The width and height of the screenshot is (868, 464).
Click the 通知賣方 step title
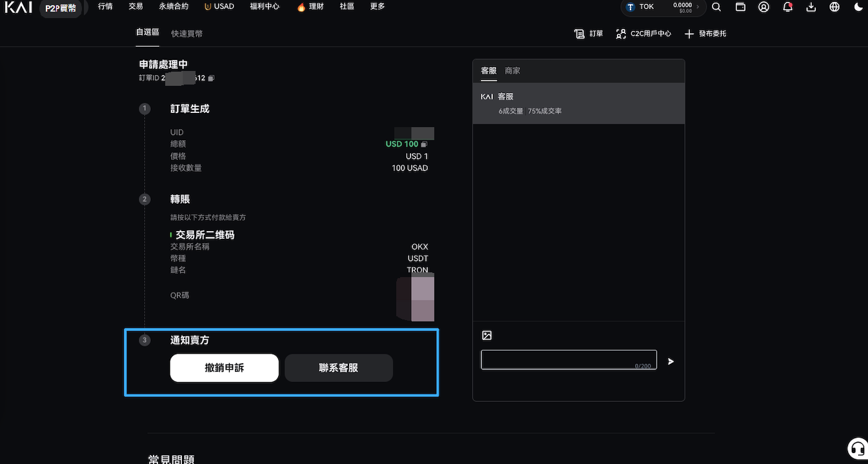[190, 340]
